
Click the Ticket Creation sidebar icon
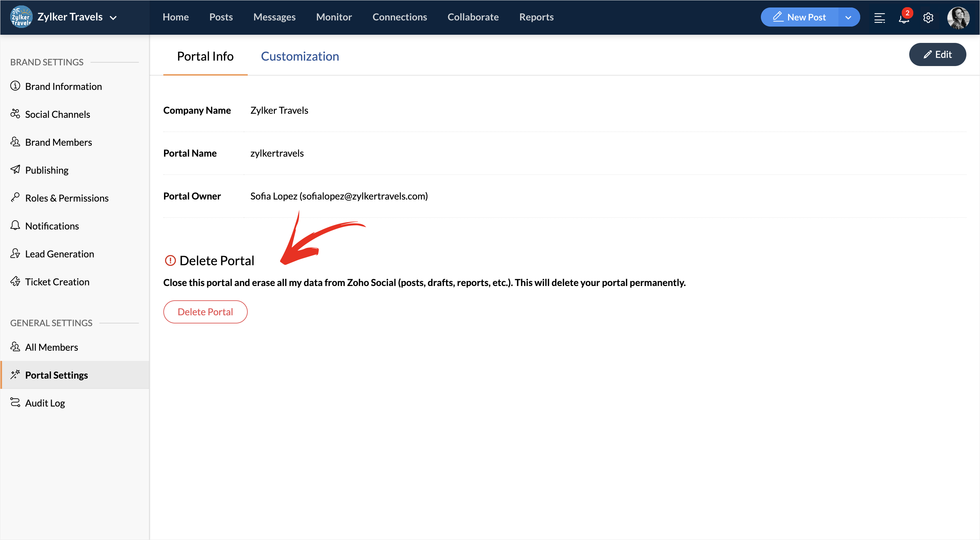point(15,281)
